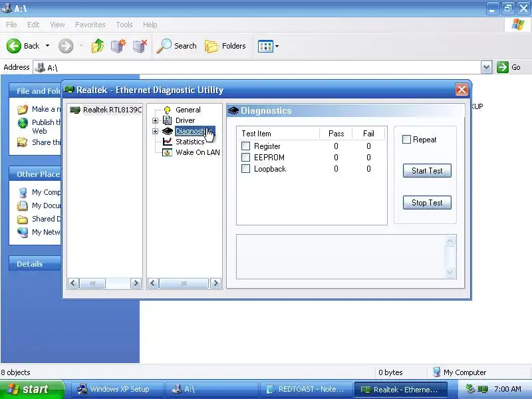Check the Register test checkbox
This screenshot has height=399, width=532.
coord(245,146)
